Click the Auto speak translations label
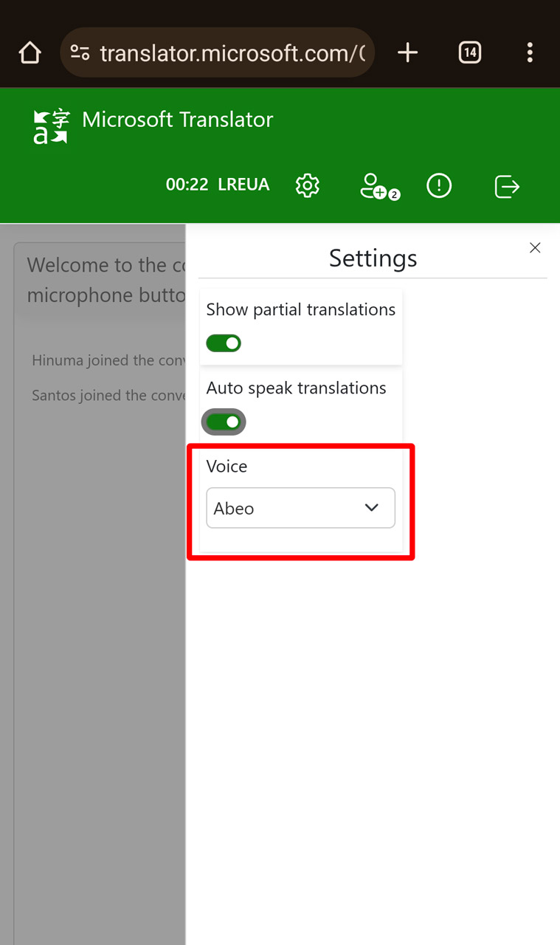This screenshot has height=945, width=560. pos(297,388)
